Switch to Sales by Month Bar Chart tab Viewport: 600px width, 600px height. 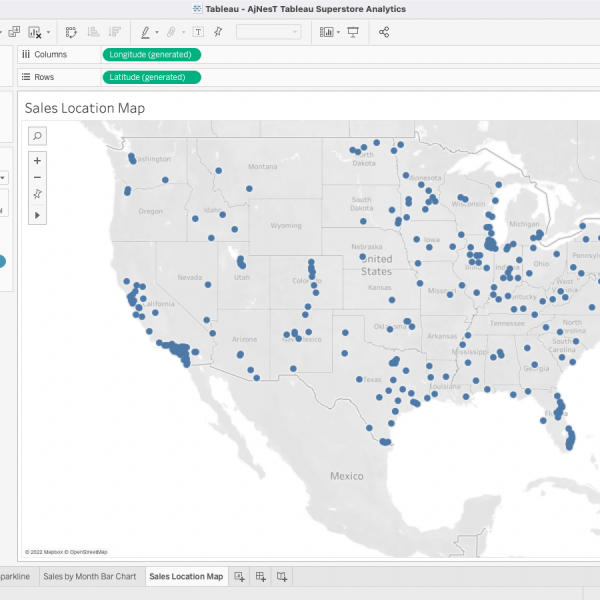[90, 577]
